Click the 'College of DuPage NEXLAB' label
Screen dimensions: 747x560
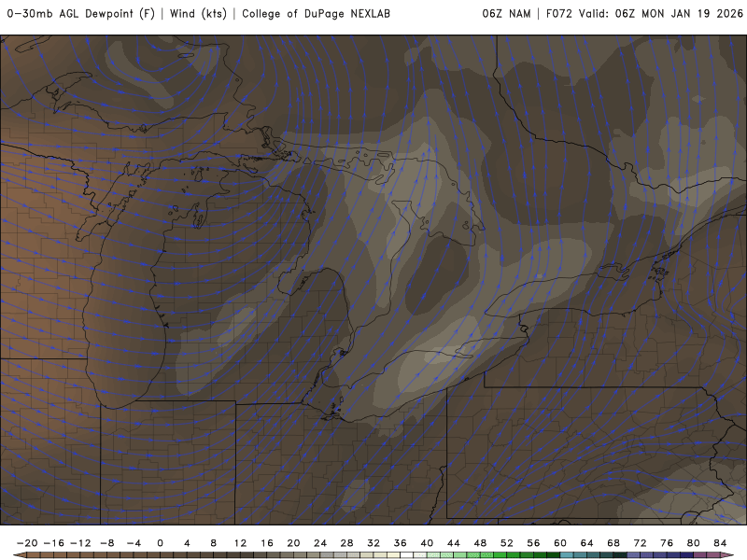(x=316, y=14)
